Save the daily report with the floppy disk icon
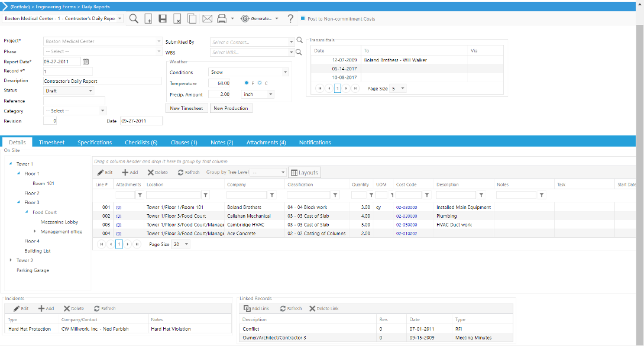The height and width of the screenshot is (346, 644). coord(163,18)
